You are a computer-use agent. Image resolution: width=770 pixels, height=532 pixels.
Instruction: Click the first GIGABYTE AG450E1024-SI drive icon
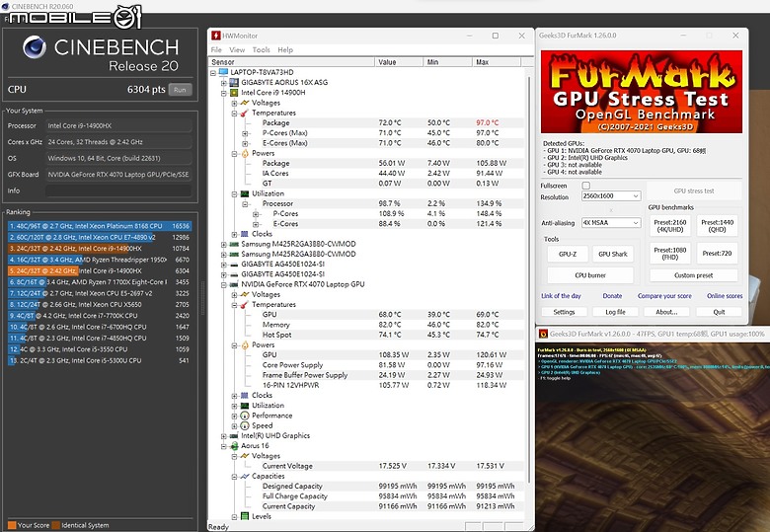(234, 265)
